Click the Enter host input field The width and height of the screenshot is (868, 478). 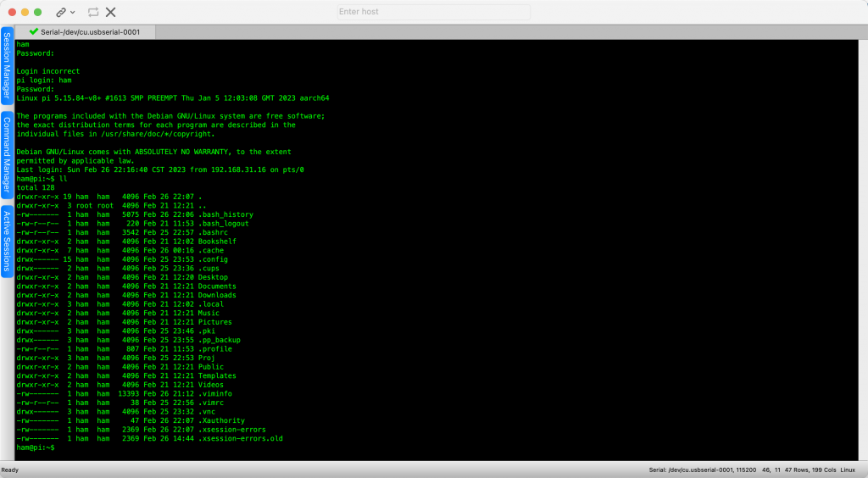coord(433,12)
